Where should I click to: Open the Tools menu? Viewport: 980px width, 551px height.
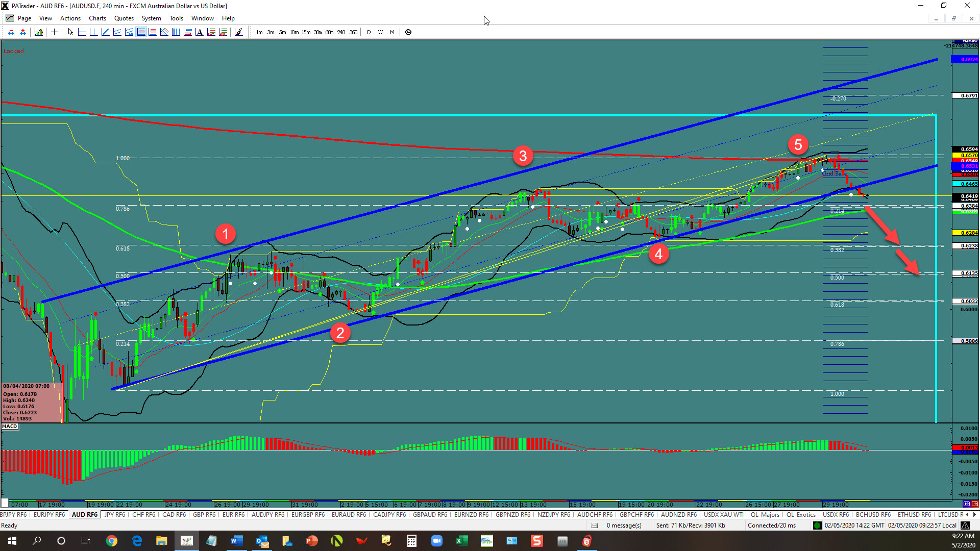pos(177,18)
